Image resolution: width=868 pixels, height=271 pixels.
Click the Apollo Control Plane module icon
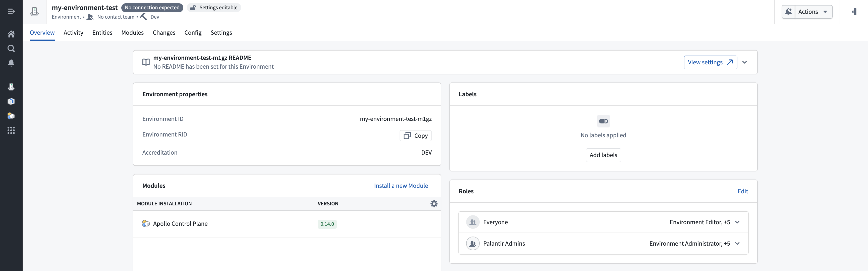point(146,223)
